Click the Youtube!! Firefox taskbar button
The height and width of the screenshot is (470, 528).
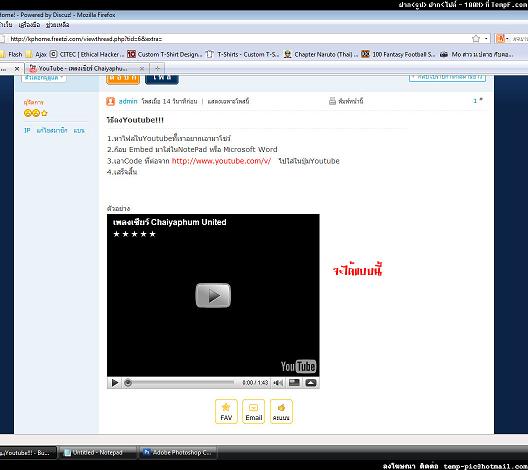pos(27,452)
